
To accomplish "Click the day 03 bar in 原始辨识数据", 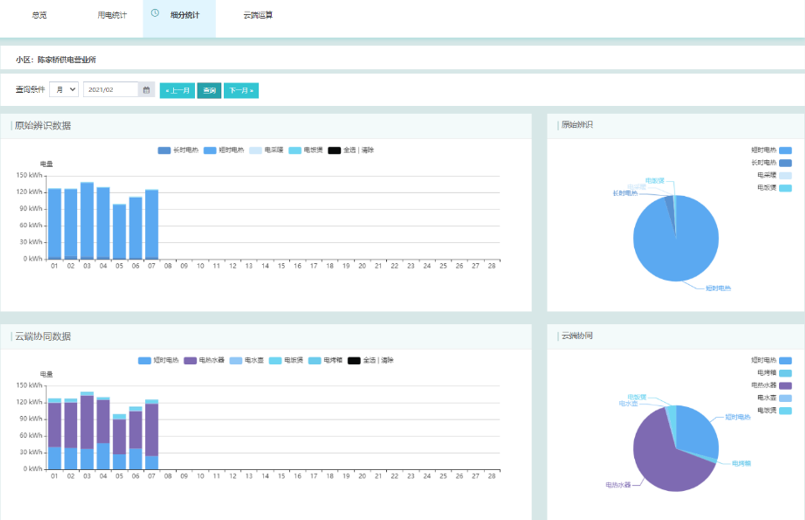I will click(87, 221).
